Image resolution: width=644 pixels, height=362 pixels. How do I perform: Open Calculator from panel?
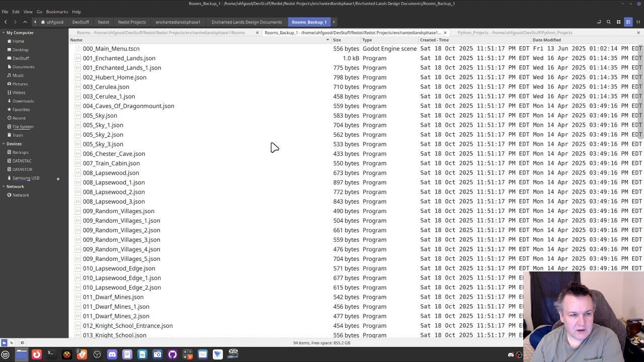[187, 354]
